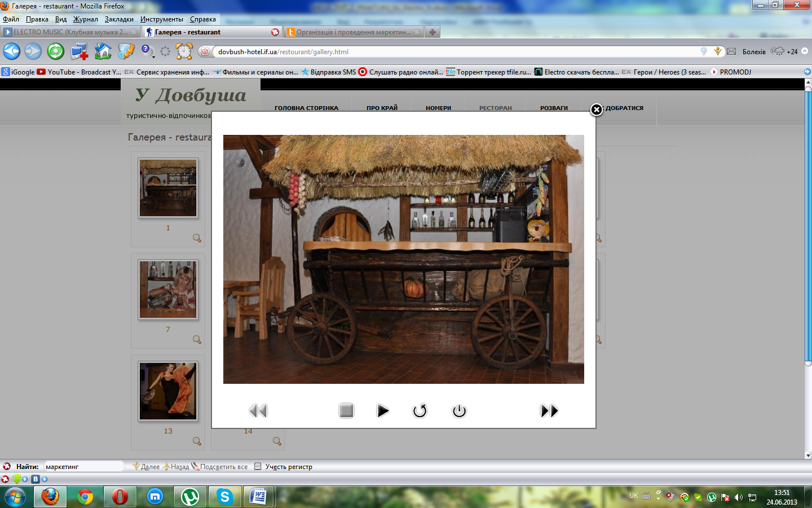Close the find bar
Viewport: 812px width, 508px height.
(x=7, y=466)
